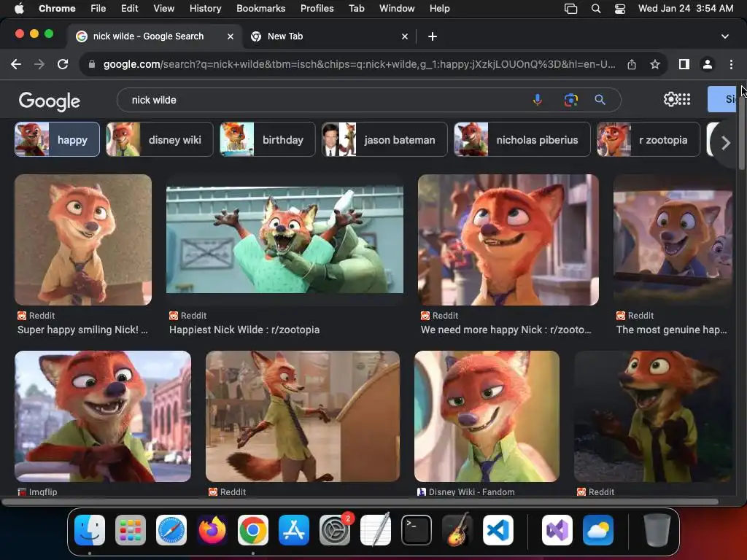Click the horizontal scrollbar at page bottom

click(x=360, y=502)
